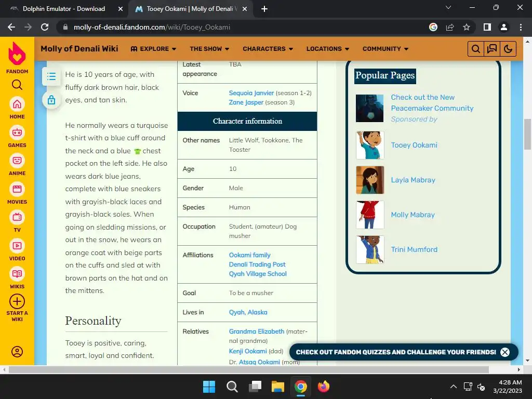Open the tab search chevron
532x399 pixels.
point(448,7)
